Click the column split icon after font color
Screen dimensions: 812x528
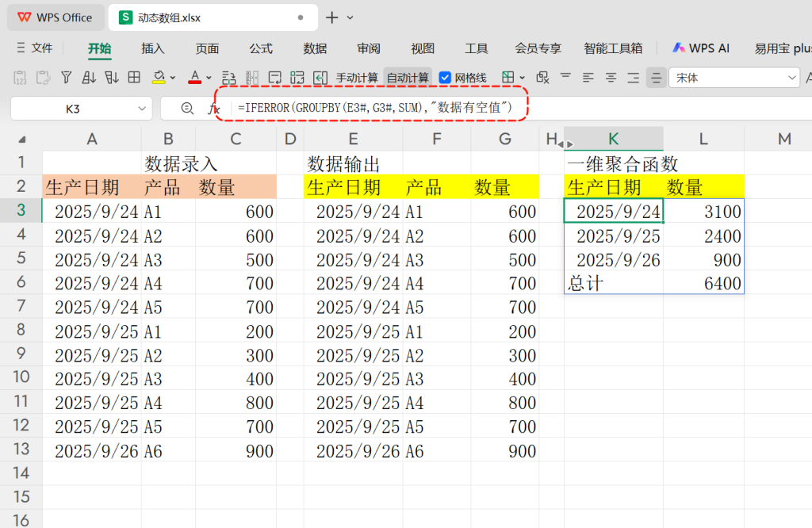[251, 78]
